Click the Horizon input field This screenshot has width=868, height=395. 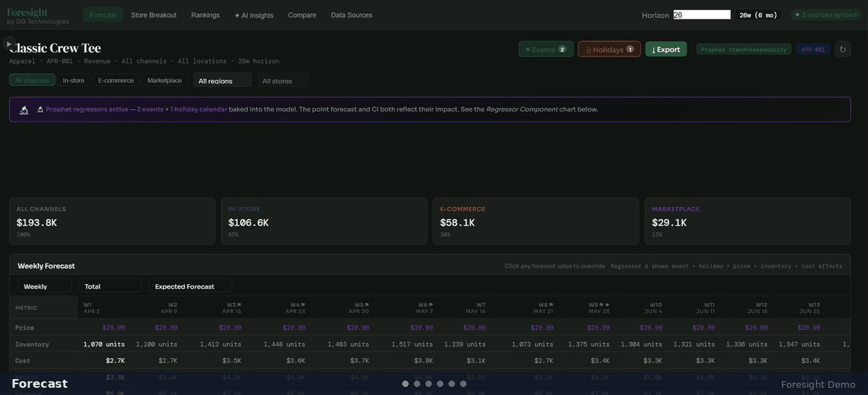coord(702,14)
